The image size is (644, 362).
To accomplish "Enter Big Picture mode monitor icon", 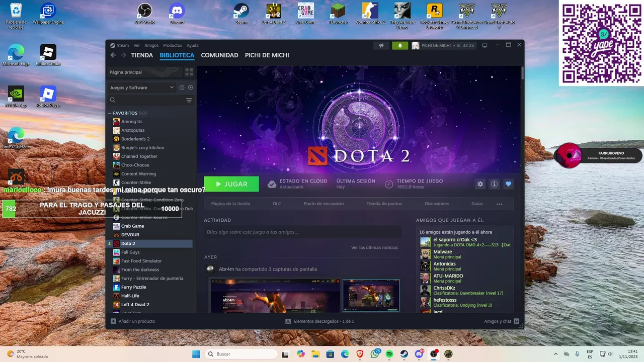I will click(x=485, y=45).
